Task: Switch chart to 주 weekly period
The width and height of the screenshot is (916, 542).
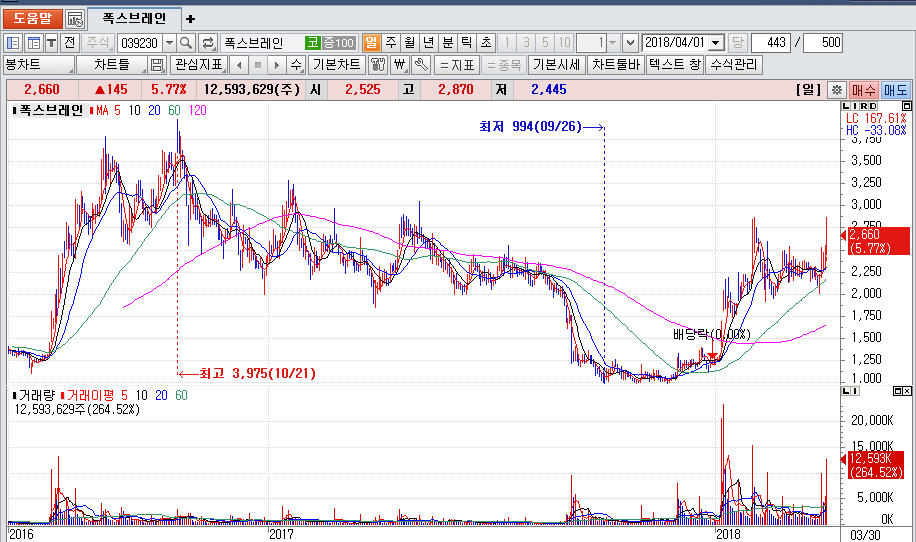Action: pyautogui.click(x=390, y=43)
